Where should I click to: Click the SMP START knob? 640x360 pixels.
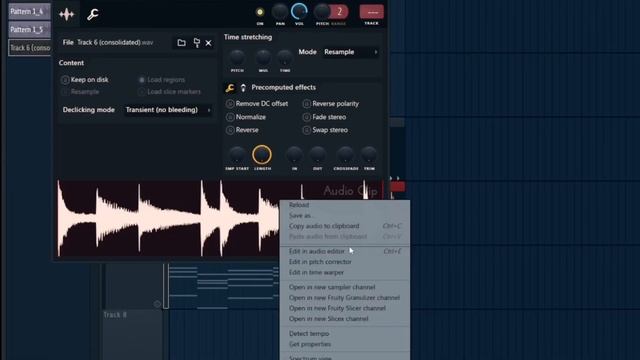(237, 155)
